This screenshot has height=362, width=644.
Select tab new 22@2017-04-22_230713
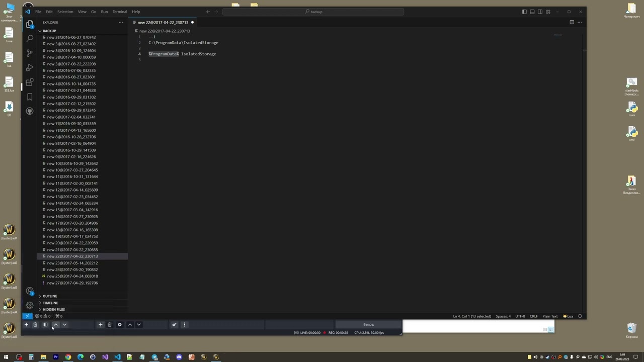point(163,22)
